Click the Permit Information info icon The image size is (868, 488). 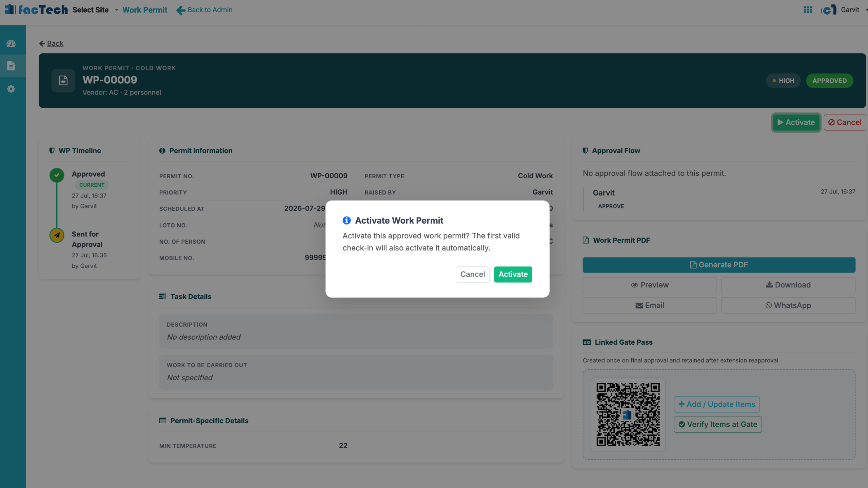click(162, 150)
